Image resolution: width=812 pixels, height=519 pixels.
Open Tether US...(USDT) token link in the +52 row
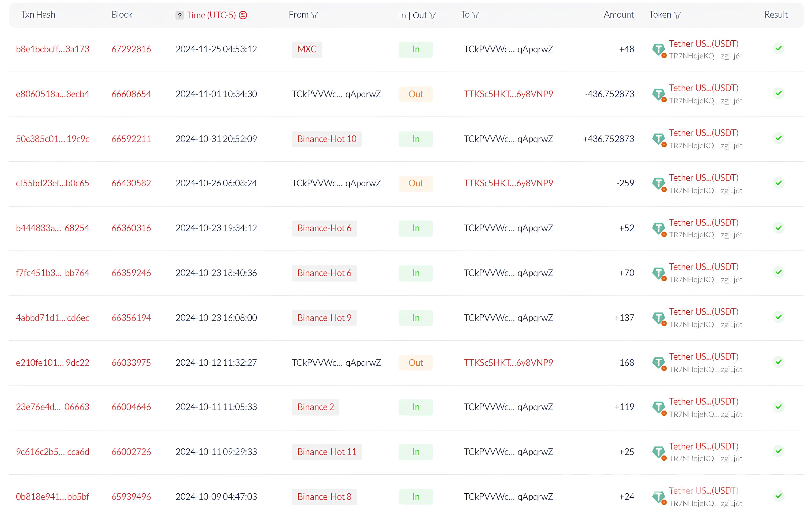tap(704, 223)
